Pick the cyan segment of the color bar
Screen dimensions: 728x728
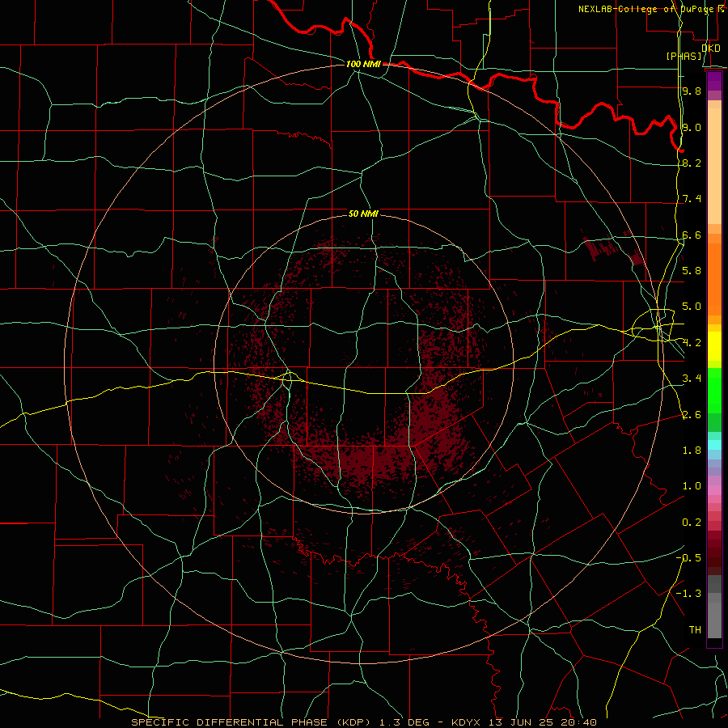(714, 445)
